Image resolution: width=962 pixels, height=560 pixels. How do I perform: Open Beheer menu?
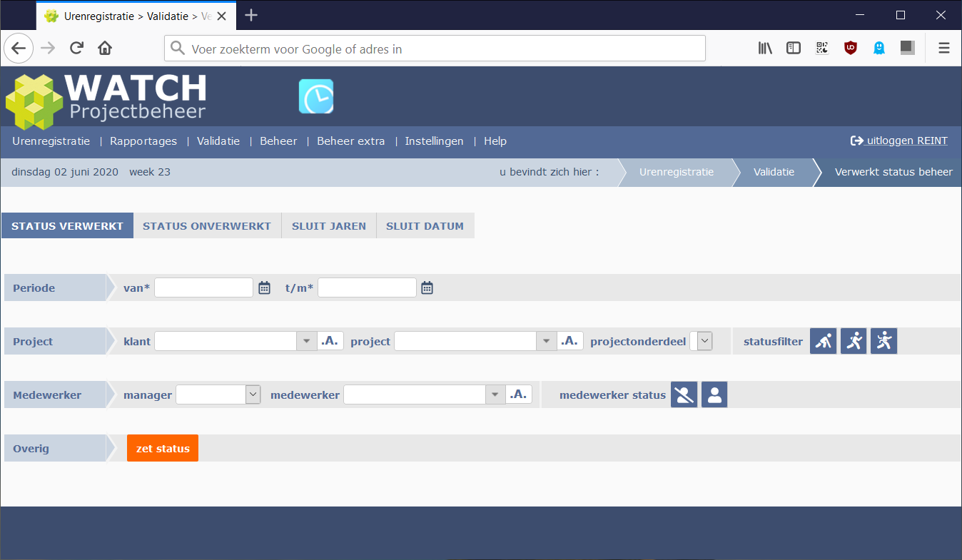point(278,141)
